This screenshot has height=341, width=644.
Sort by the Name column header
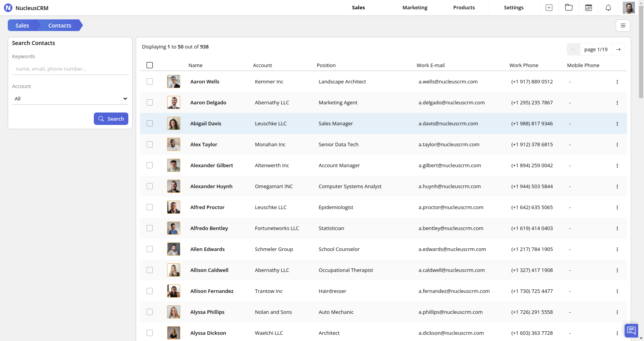[x=195, y=65]
